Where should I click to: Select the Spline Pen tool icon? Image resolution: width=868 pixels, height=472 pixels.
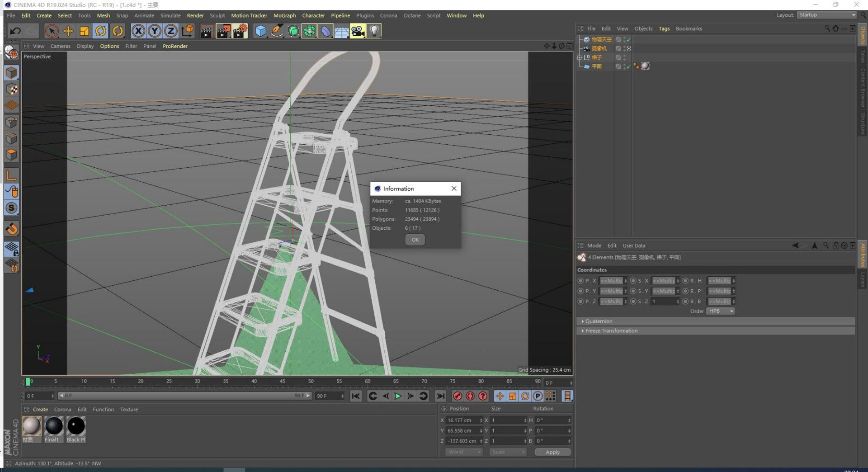(277, 31)
